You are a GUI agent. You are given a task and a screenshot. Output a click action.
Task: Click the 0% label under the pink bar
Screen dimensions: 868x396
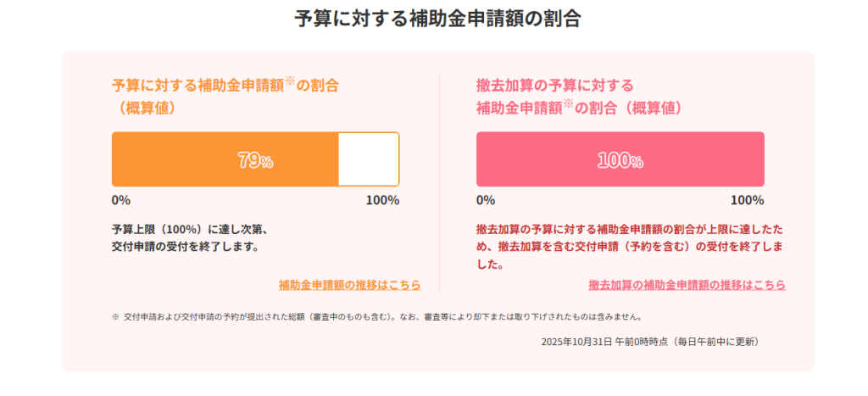tap(485, 201)
